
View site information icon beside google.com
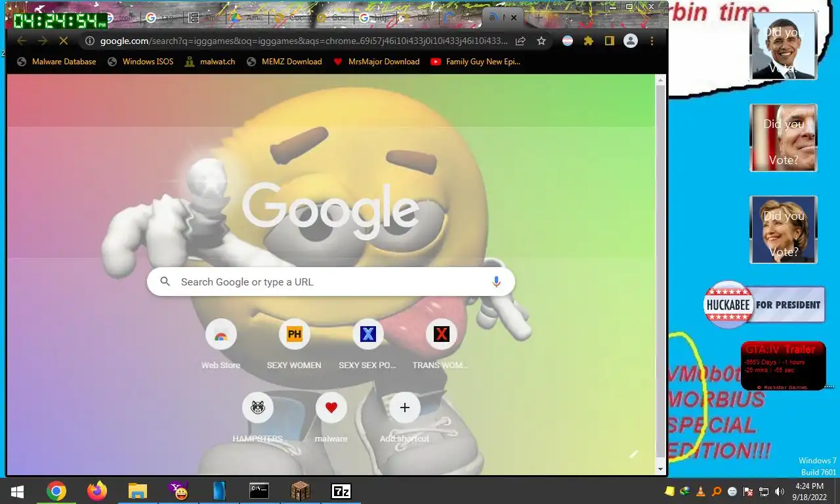pos(90,41)
